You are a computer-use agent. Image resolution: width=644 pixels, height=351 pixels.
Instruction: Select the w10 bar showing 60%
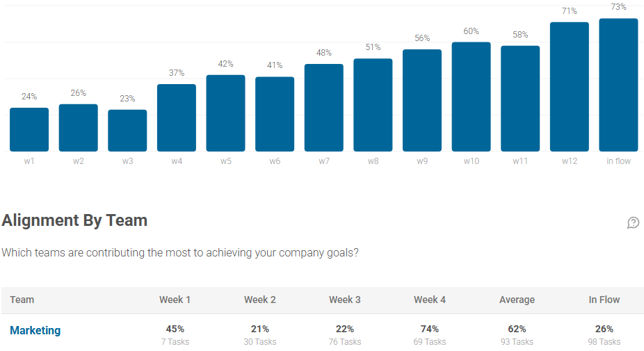click(471, 97)
